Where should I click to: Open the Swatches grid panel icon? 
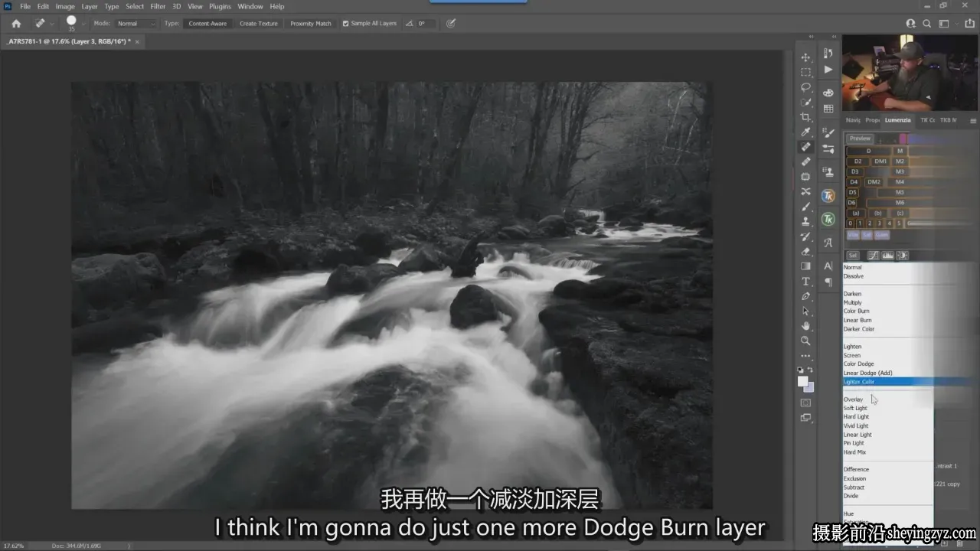click(828, 109)
